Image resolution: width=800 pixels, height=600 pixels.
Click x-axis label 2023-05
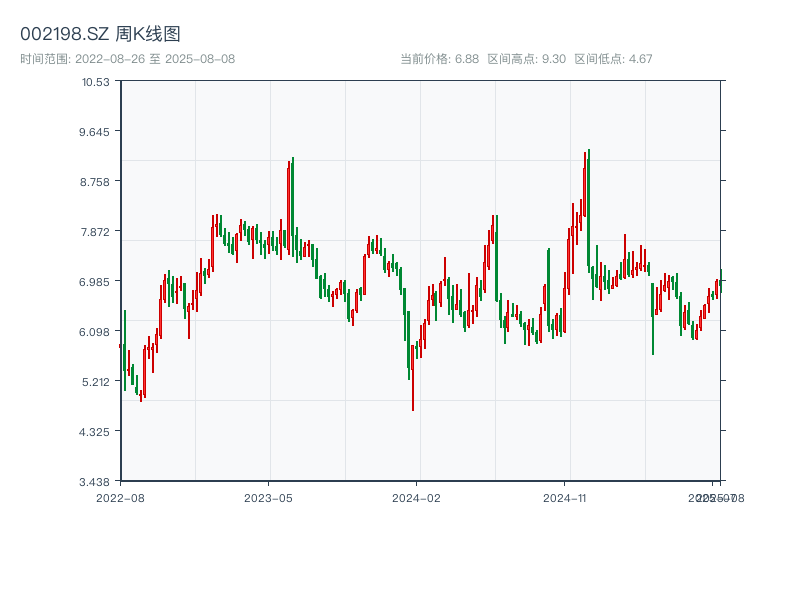268,498
